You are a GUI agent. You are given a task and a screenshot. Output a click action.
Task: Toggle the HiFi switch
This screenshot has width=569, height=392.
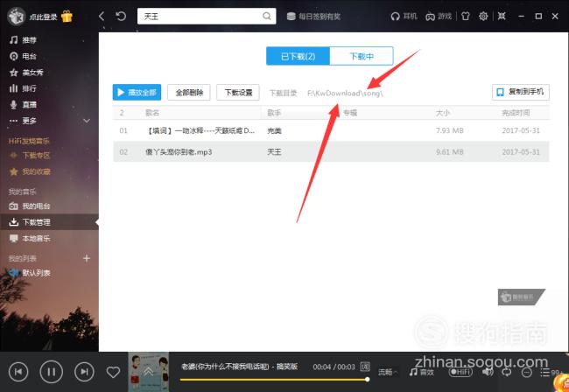460,372
